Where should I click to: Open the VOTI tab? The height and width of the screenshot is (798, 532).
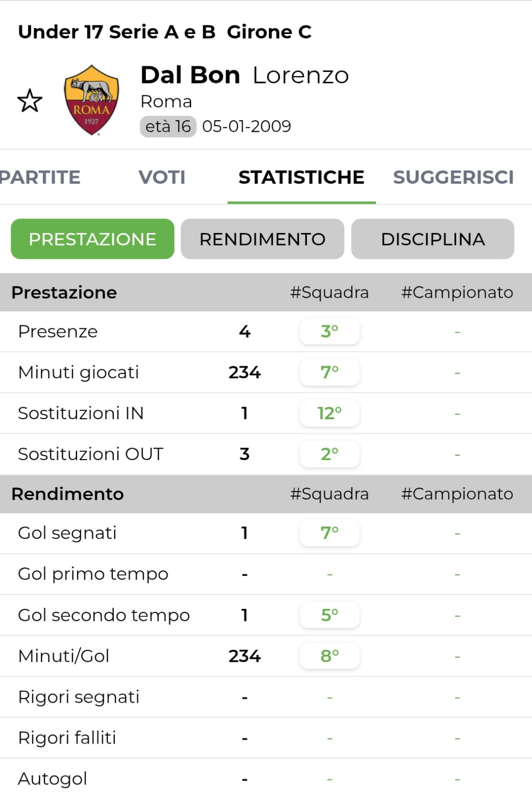(162, 177)
